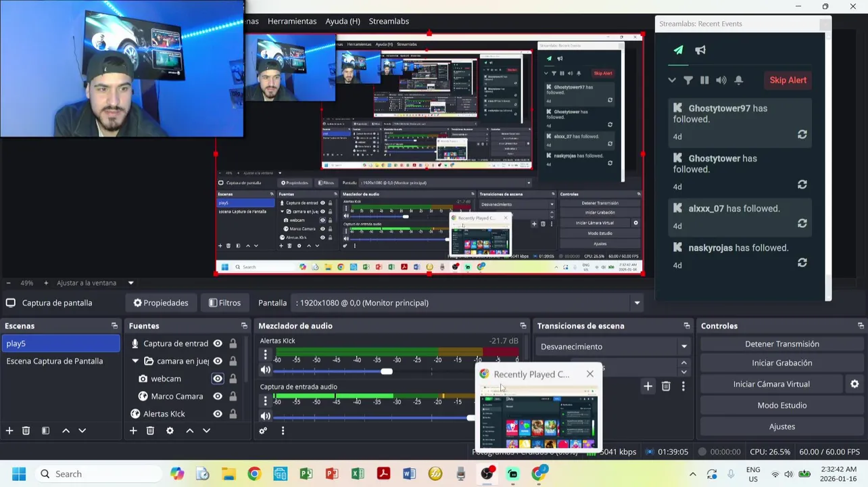Pause the Streamlabs alert queue

tap(704, 80)
